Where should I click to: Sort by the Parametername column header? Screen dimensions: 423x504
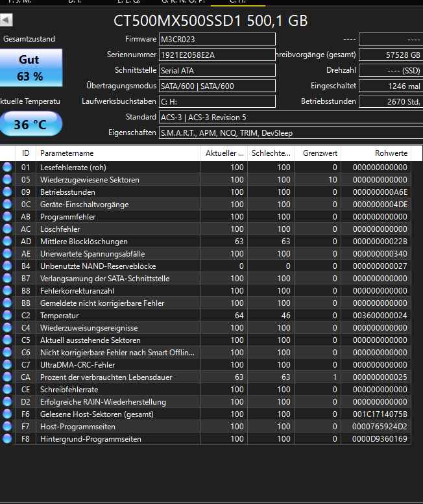pyautogui.click(x=118, y=153)
